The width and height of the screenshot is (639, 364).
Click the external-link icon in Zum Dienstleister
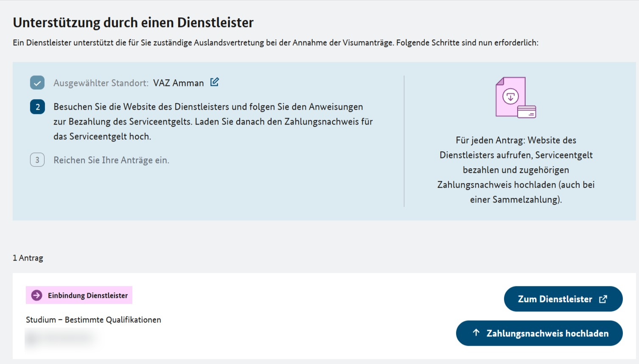[x=603, y=299]
